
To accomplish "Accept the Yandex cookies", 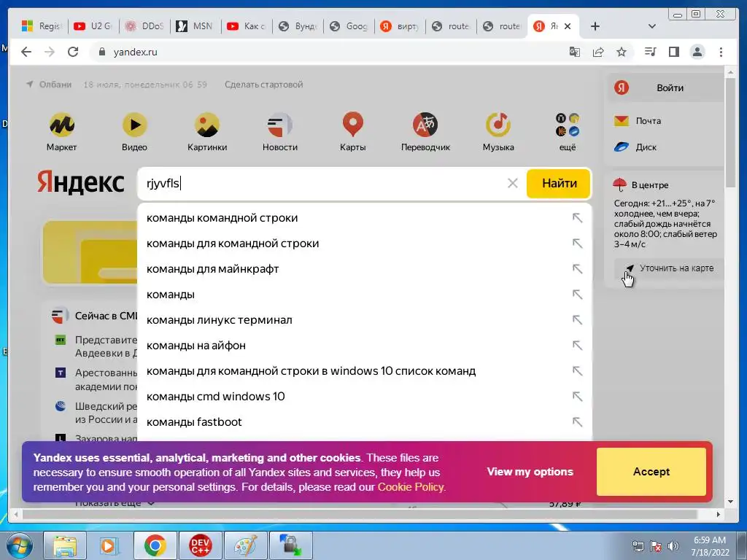I will coord(651,472).
